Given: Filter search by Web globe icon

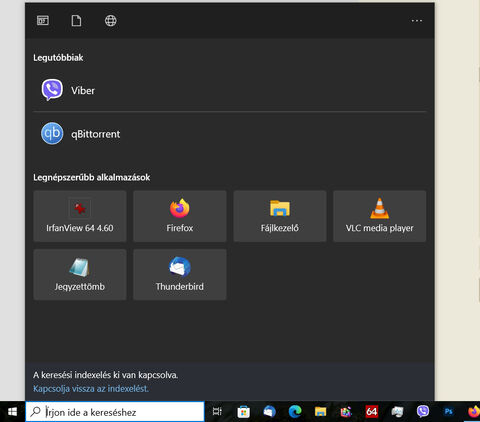Looking at the screenshot, I should click(111, 21).
